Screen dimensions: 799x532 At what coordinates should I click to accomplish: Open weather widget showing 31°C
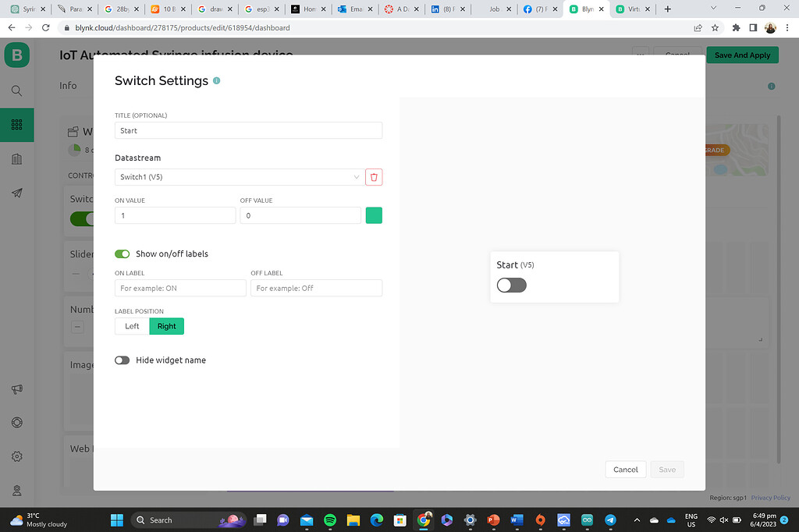(x=39, y=520)
